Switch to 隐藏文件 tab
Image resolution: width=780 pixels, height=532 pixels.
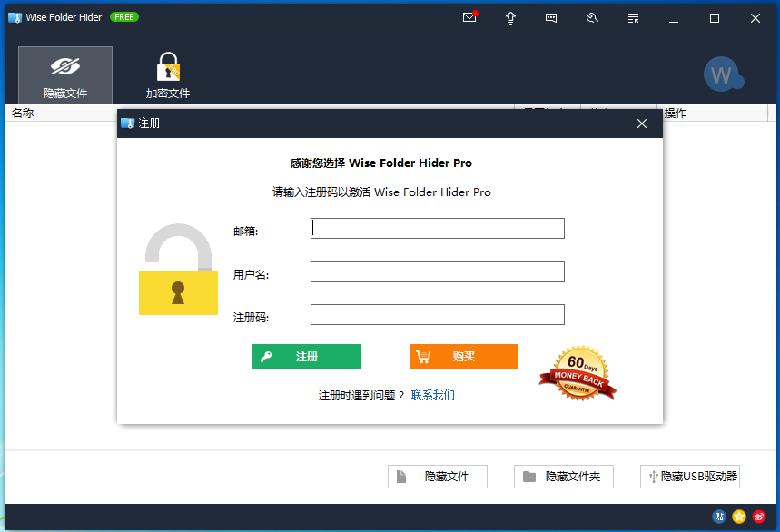coord(65,75)
